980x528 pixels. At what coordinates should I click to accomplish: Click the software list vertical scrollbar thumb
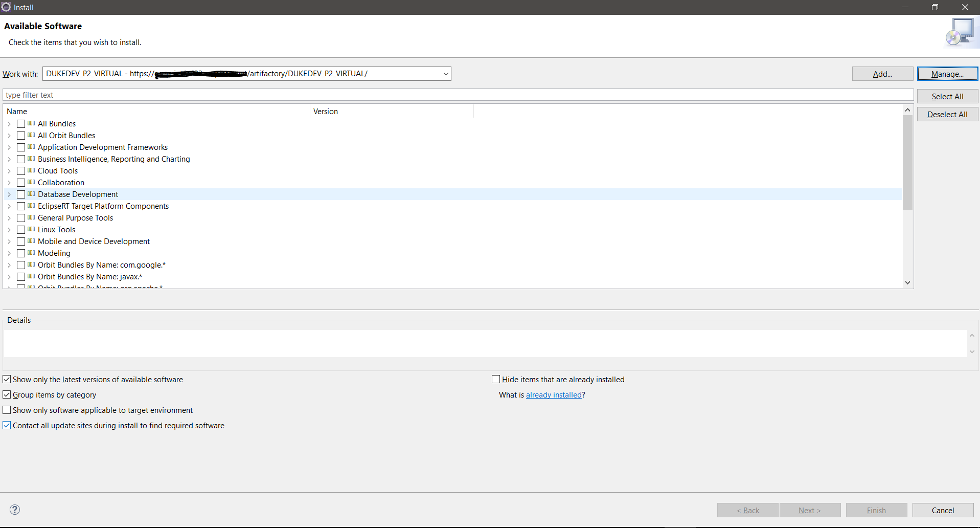point(907,162)
